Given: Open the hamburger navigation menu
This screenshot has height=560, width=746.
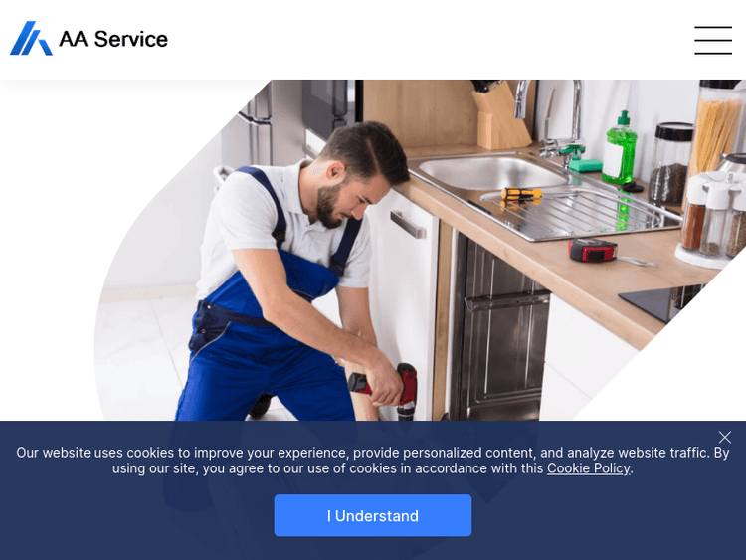Looking at the screenshot, I should point(713,40).
